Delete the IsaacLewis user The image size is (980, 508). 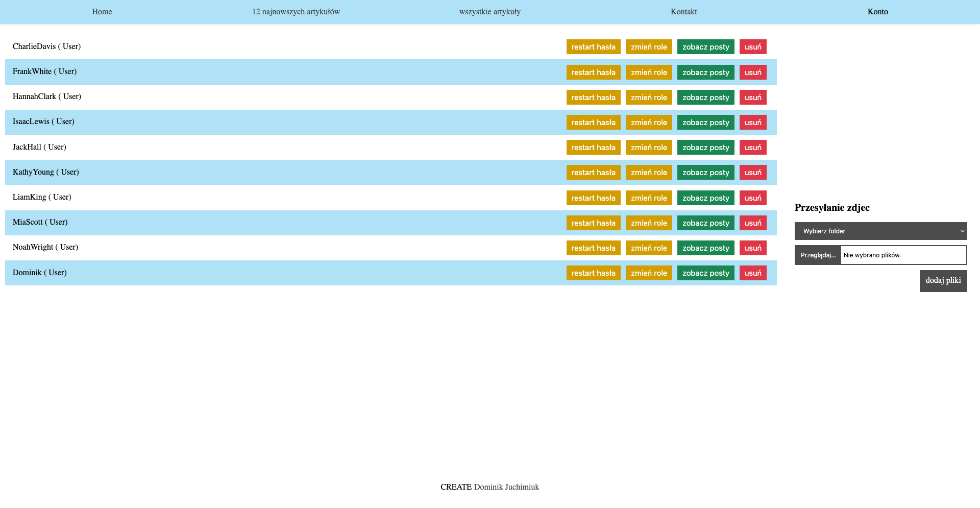tap(753, 123)
